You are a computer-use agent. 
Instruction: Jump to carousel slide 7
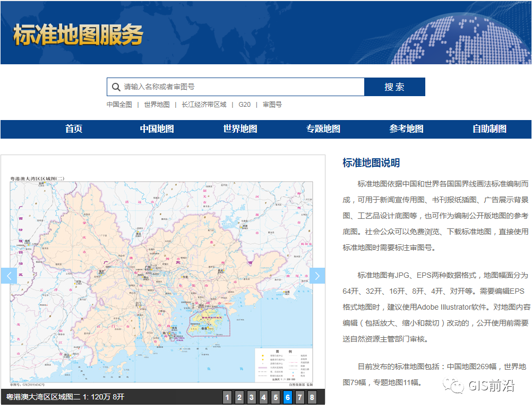click(x=299, y=397)
